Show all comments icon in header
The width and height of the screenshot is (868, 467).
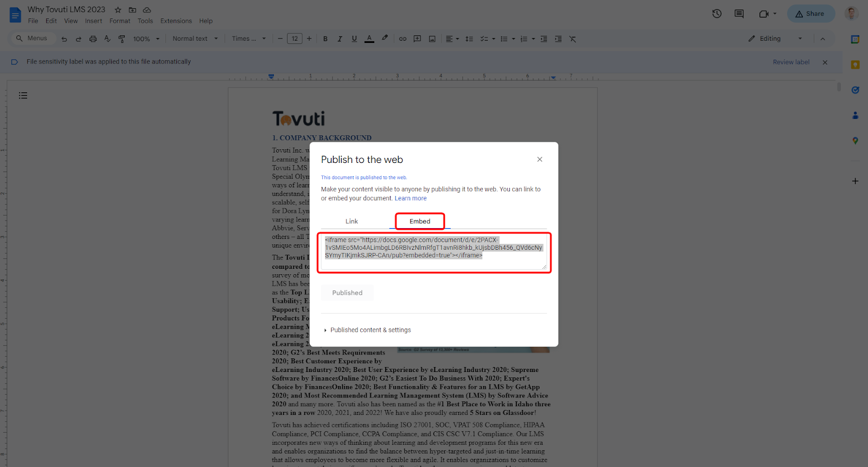click(739, 14)
